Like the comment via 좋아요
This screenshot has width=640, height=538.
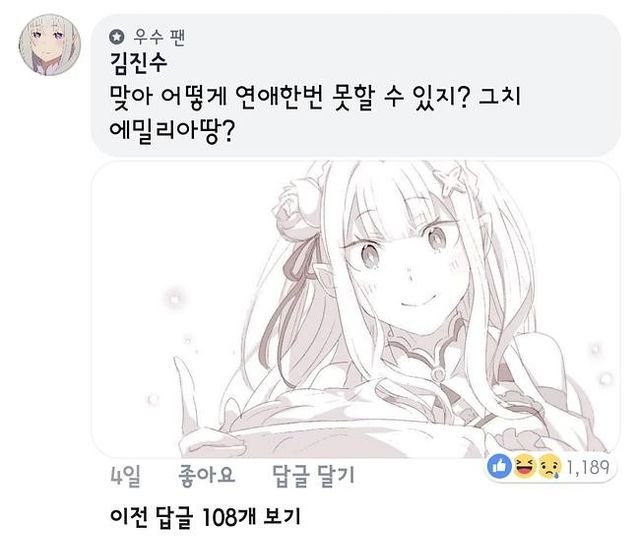point(207,476)
